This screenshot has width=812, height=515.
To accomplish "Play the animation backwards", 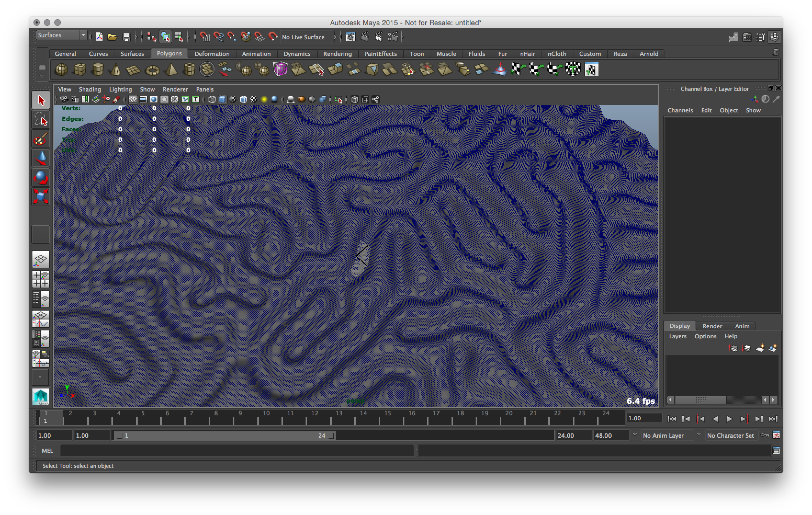I will (x=715, y=419).
